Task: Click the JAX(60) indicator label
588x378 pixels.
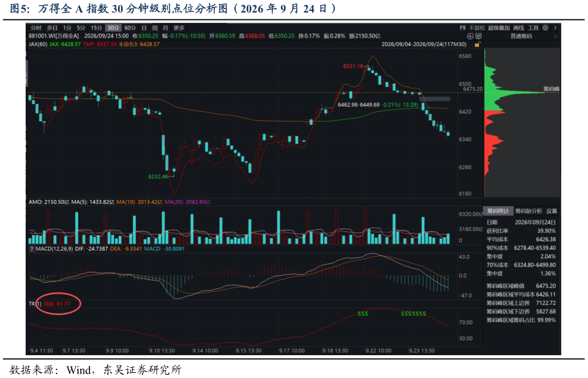Action: 38,44
